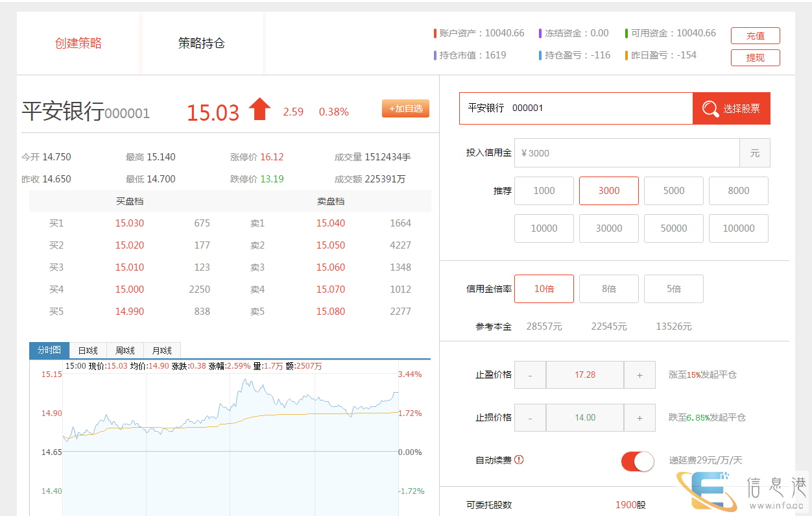Click 买2 price 15.020
The width and height of the screenshot is (812, 516).
pos(130,245)
